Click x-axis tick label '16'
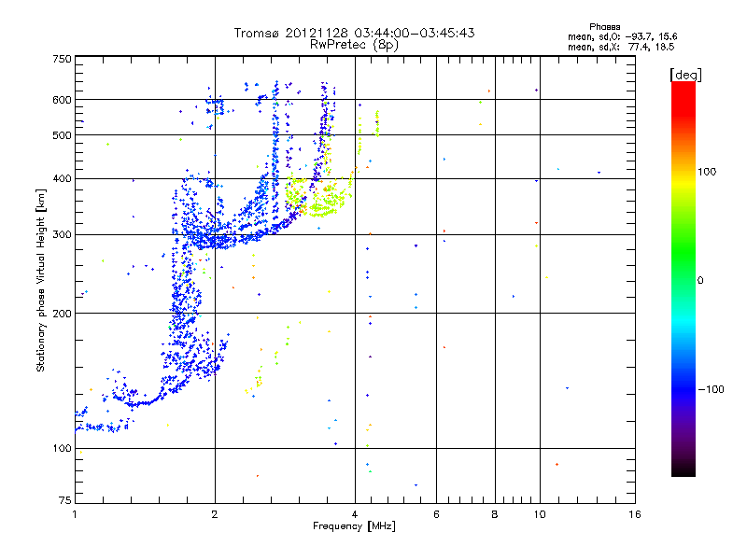Screen dimensions: 747x560 635,514
